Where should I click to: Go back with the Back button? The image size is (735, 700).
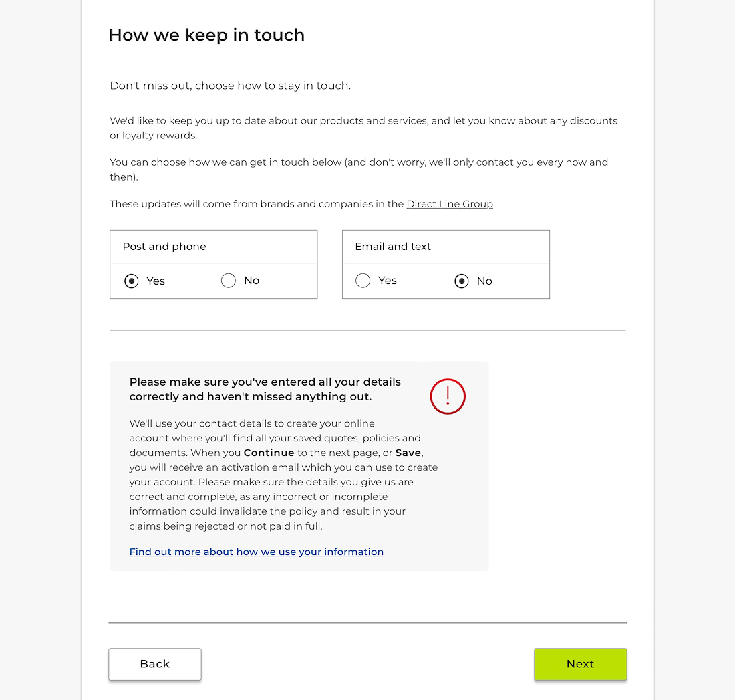click(155, 664)
